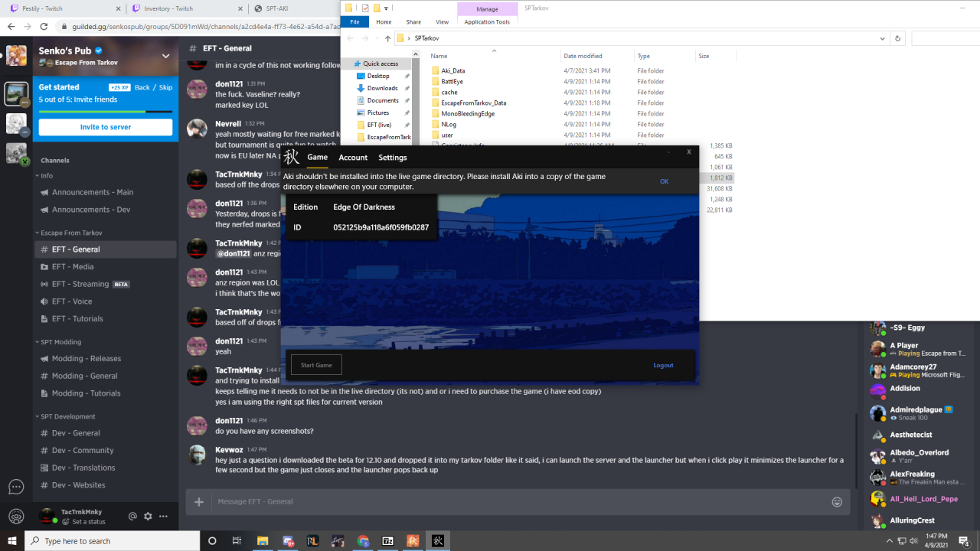The image size is (980, 551).
Task: Click the Invite to server button
Action: coord(106,127)
